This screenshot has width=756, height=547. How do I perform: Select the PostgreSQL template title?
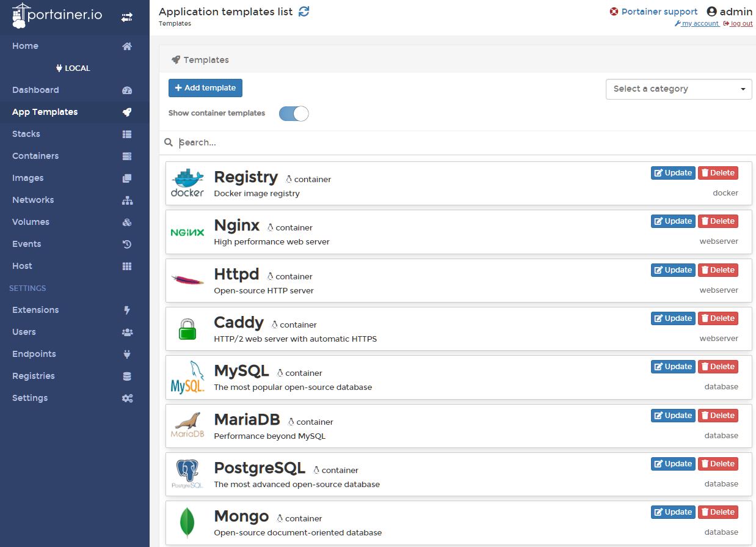pos(260,469)
